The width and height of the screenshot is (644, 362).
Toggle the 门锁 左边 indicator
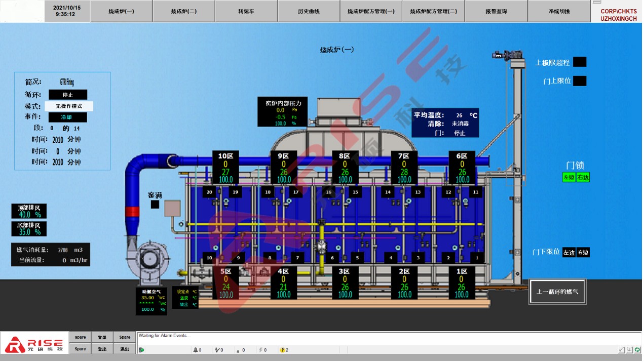pyautogui.click(x=569, y=178)
